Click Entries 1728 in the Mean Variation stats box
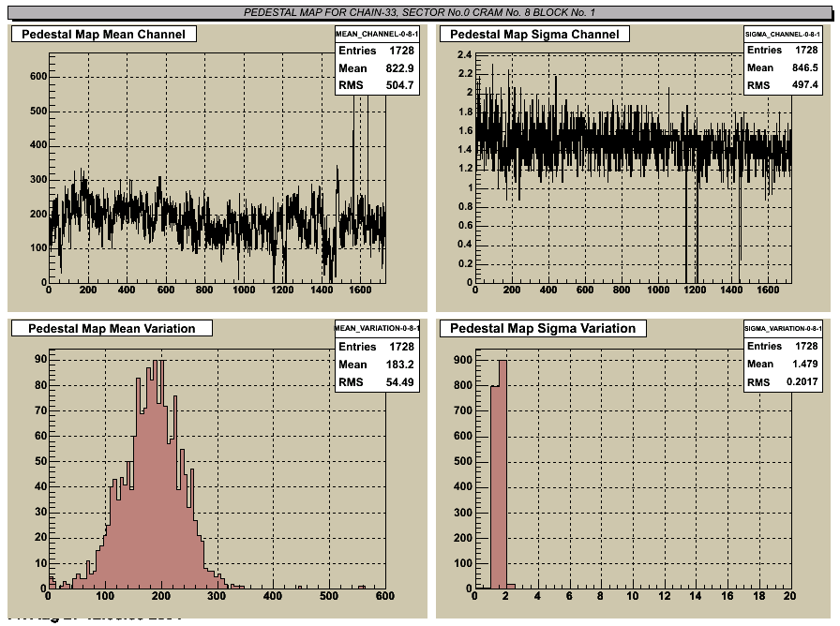The height and width of the screenshot is (626, 840). pos(377,347)
